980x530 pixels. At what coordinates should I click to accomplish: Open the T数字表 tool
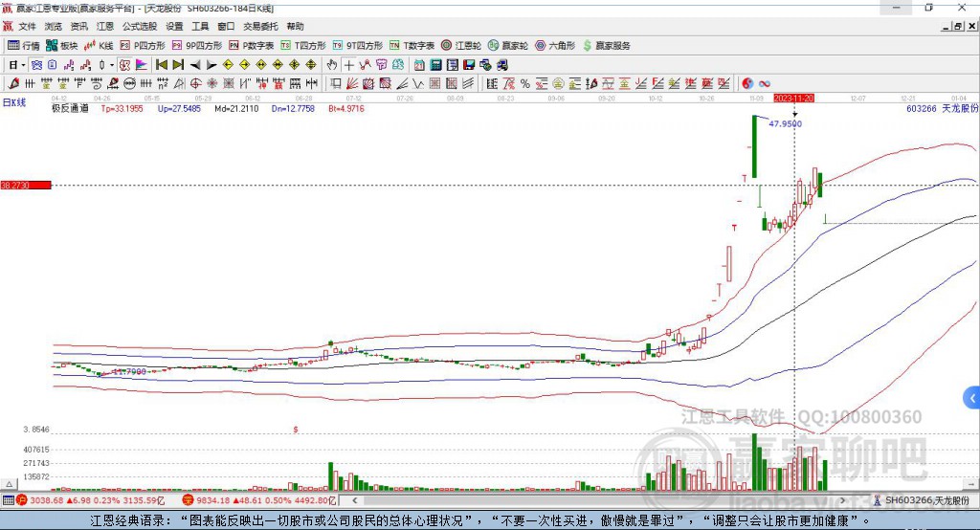(x=412, y=46)
